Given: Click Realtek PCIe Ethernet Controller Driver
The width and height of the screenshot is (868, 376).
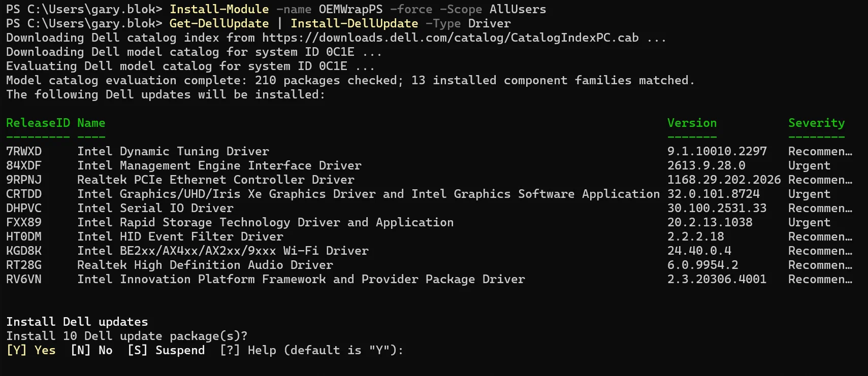Looking at the screenshot, I should coord(216,180).
